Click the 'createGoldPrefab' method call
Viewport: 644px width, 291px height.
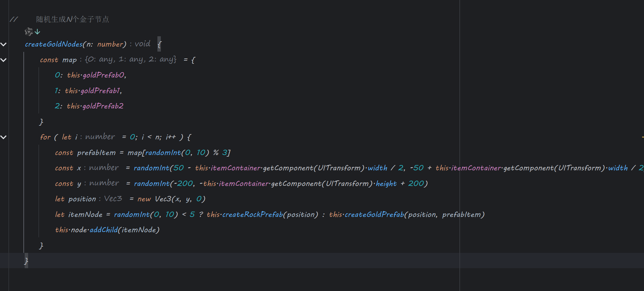374,215
